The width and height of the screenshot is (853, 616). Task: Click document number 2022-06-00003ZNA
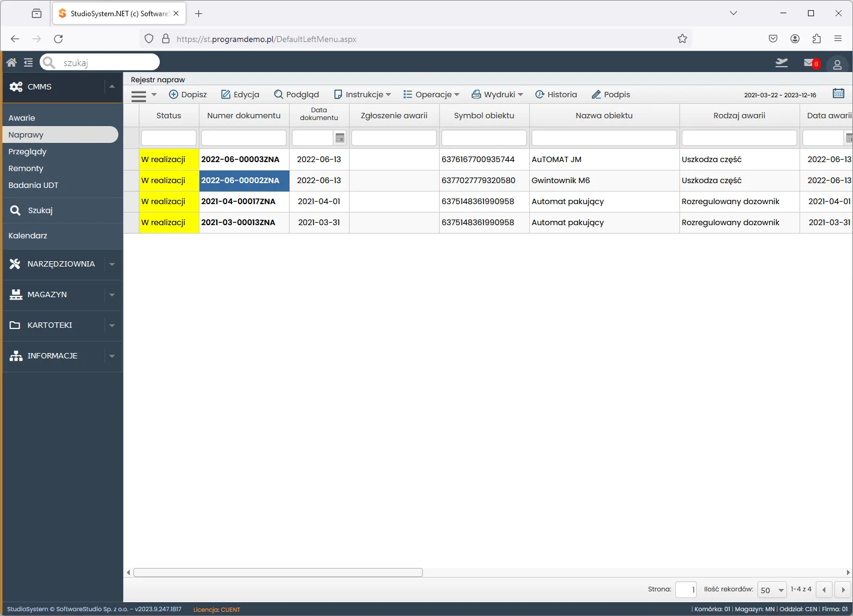240,160
